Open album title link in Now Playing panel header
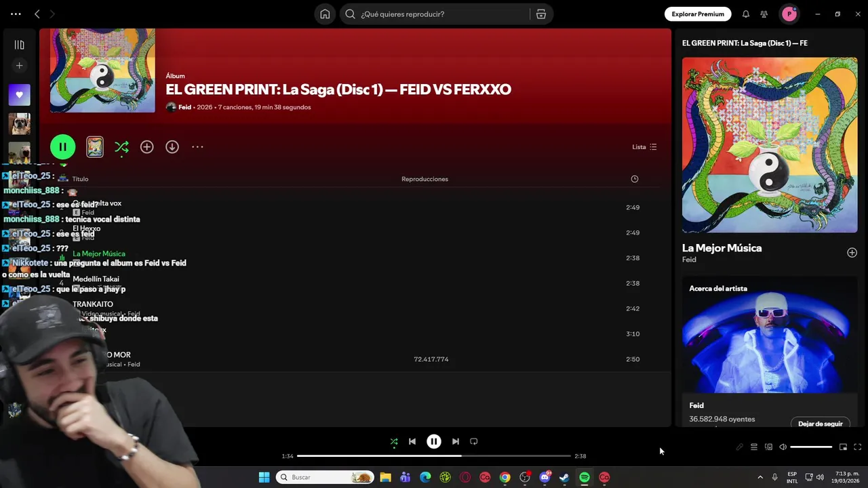The image size is (868, 488). click(745, 43)
